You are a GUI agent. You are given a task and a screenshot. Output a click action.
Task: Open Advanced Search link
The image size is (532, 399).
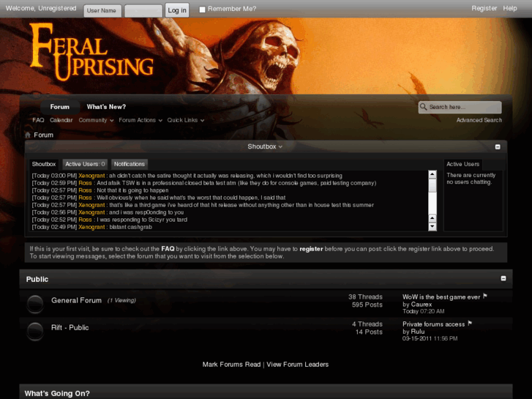coord(479,120)
